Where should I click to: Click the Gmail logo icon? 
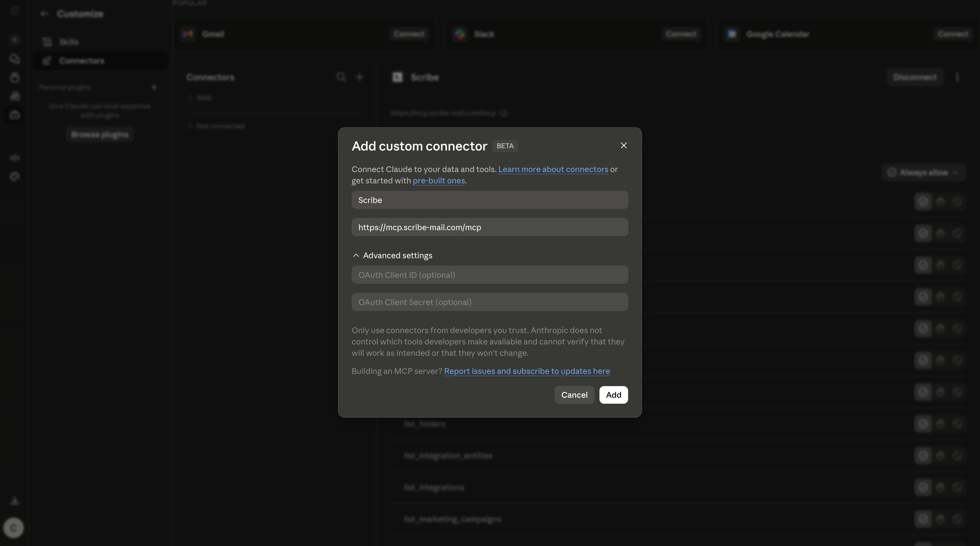[x=188, y=34]
